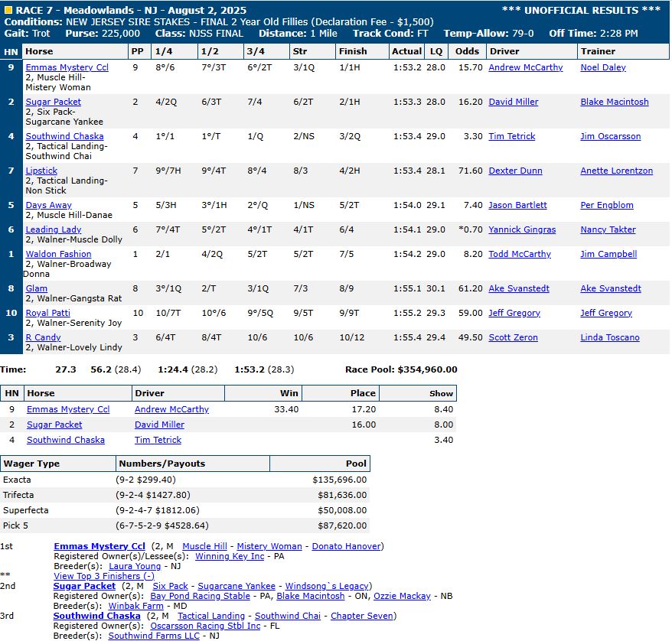The width and height of the screenshot is (672, 641).
Task: Click Bay Pond Racing Stable owner link
Action: (200, 596)
